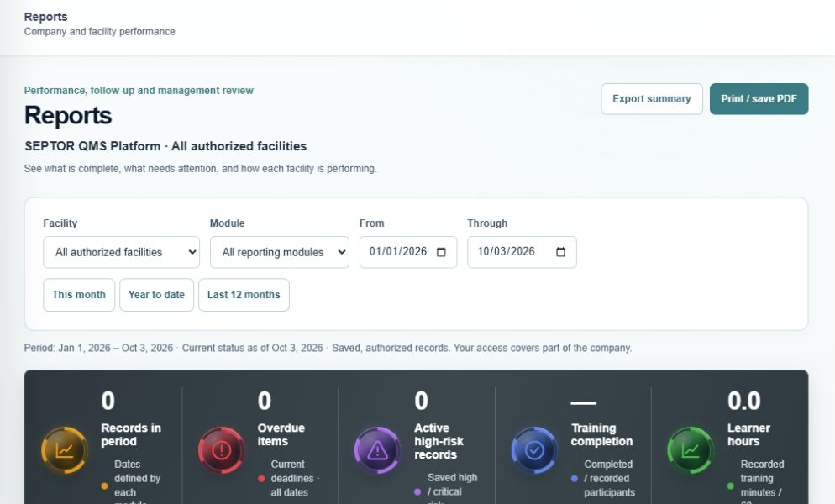Open the From date calendar picker icon
The image size is (835, 504).
[441, 252]
